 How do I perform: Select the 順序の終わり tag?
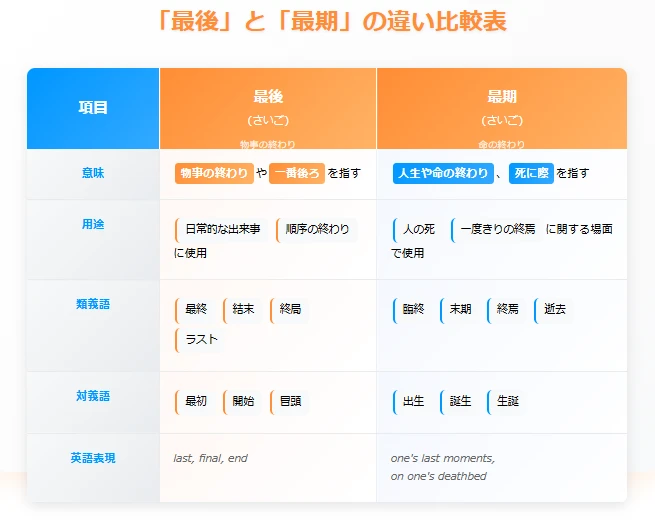pyautogui.click(x=316, y=229)
